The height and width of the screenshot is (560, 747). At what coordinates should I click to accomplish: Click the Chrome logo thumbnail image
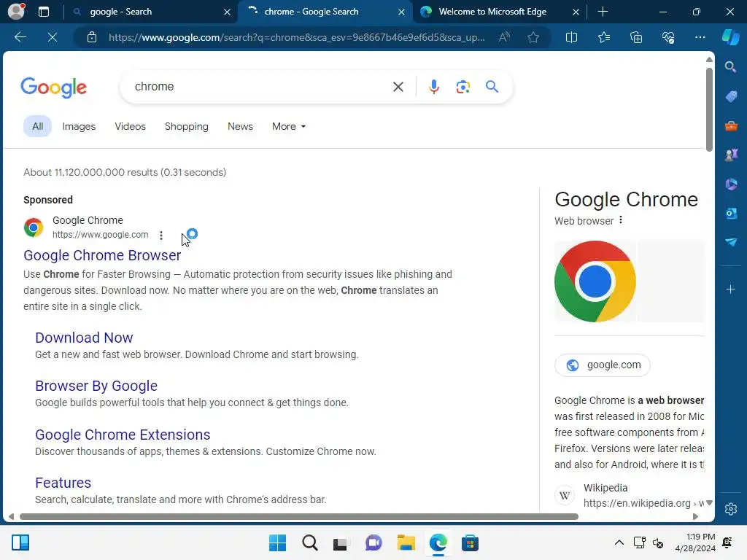pos(595,281)
